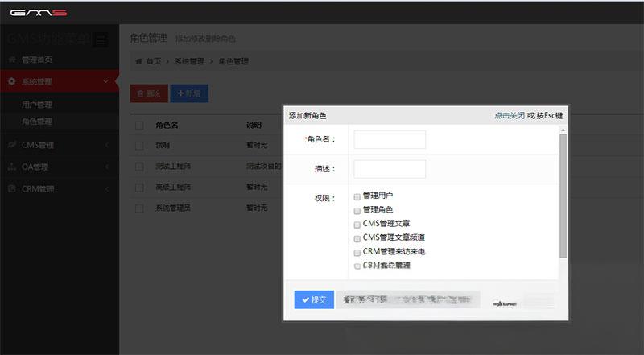Viewport: 644px width, 355px height.
Task: Expand the CMS管理 menu chevron
Action: click(x=107, y=145)
